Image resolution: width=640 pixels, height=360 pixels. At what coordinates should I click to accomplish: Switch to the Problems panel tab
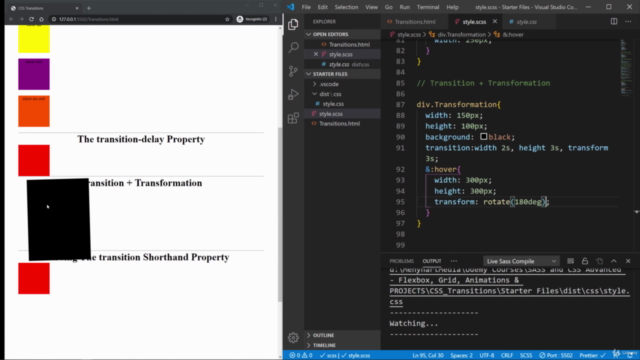tap(401, 261)
